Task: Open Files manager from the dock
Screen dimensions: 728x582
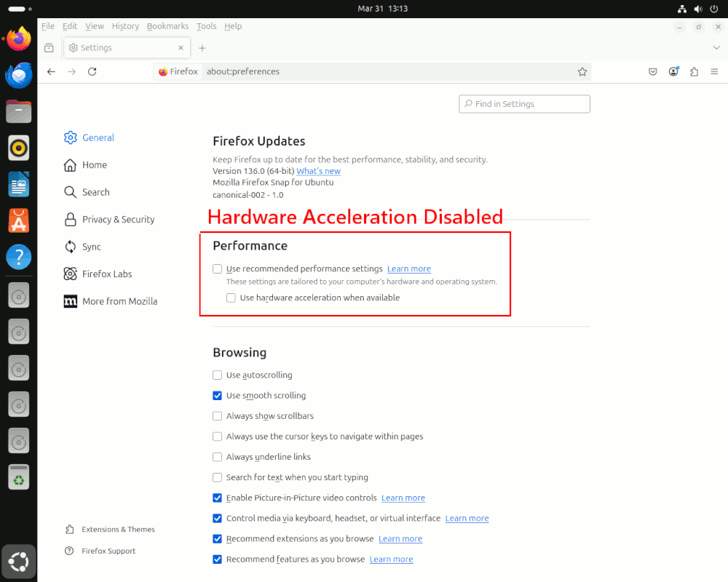Action: 19,111
